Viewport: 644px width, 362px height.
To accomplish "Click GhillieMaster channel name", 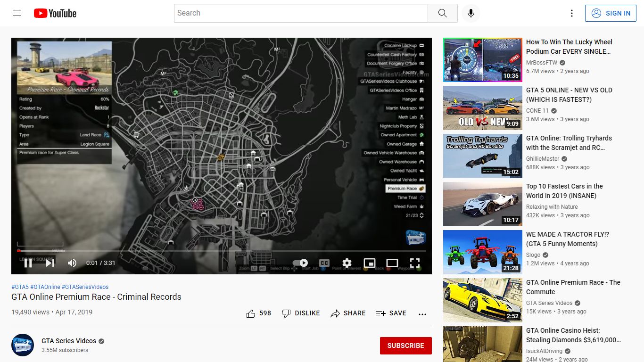I will [x=543, y=158].
